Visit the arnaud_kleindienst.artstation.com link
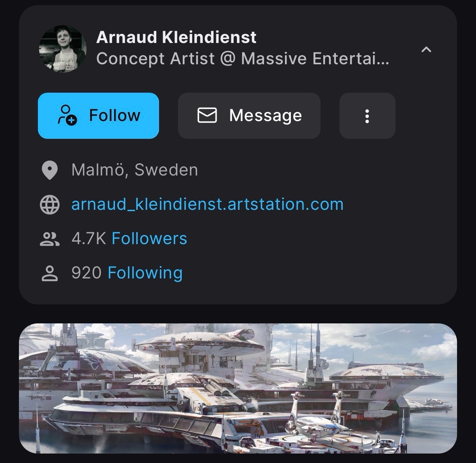The width and height of the screenshot is (476, 463). click(207, 204)
